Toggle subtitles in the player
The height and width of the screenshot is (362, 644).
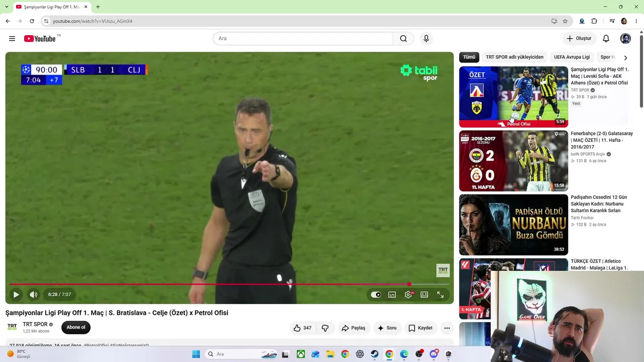click(392, 295)
